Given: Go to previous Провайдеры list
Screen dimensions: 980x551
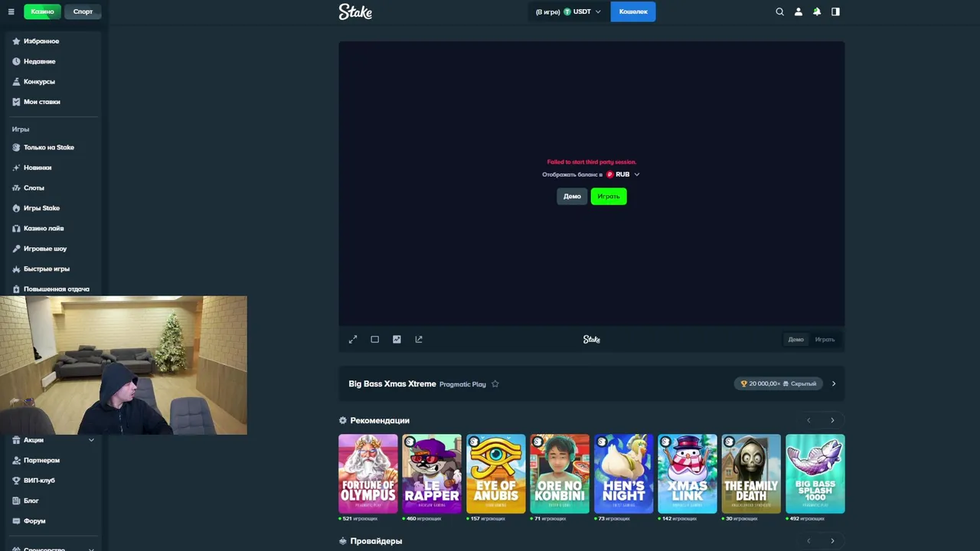Looking at the screenshot, I should (x=808, y=541).
